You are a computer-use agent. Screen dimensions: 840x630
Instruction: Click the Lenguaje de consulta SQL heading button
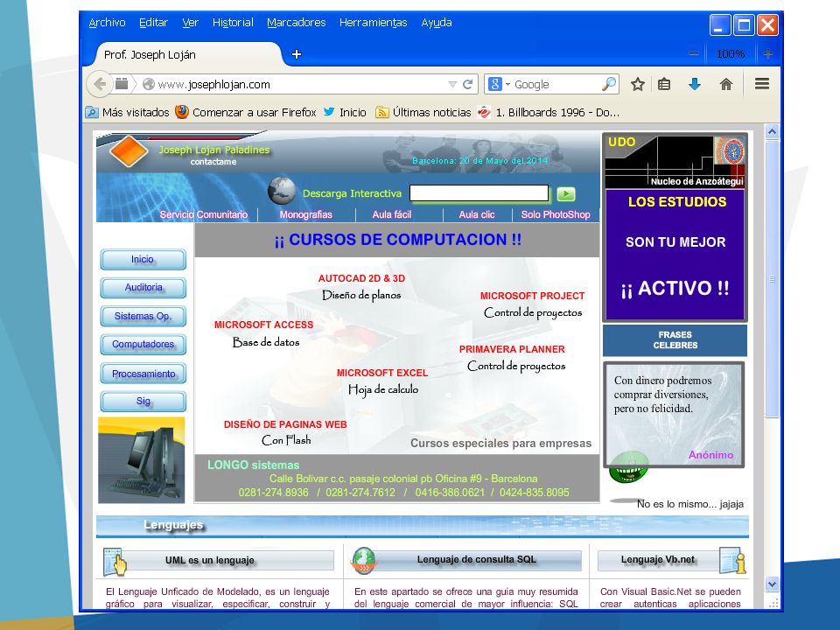tap(476, 560)
